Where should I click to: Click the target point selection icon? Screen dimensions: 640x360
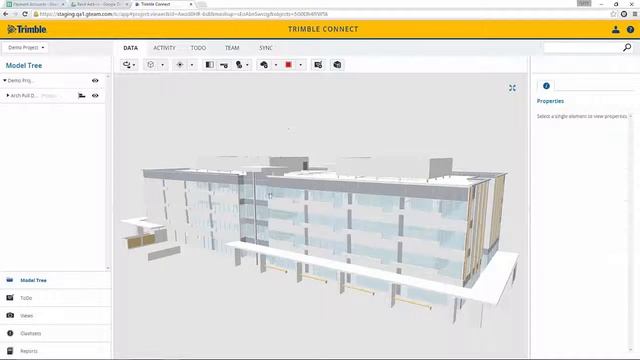tap(180, 64)
